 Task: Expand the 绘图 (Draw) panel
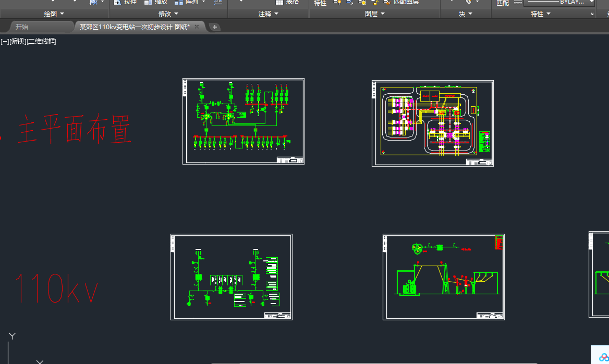pyautogui.click(x=54, y=14)
